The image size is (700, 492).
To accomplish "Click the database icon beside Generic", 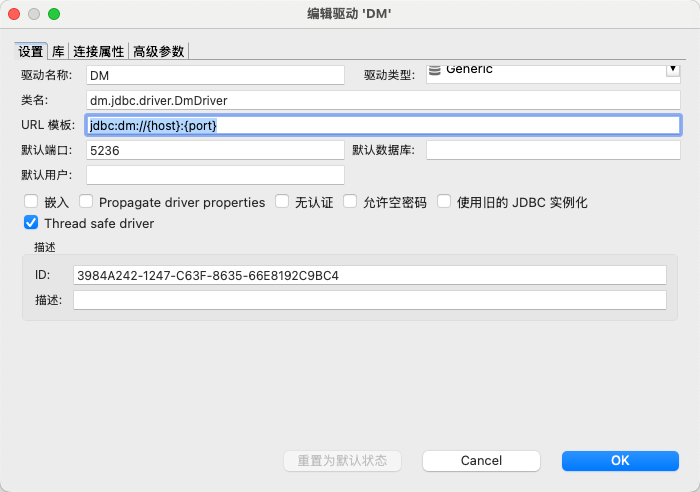I will 435,70.
